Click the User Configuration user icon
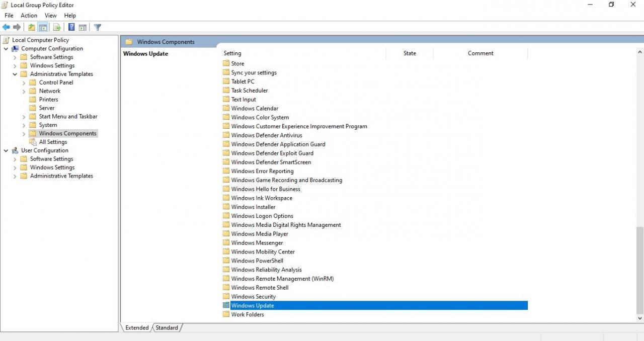 point(15,150)
